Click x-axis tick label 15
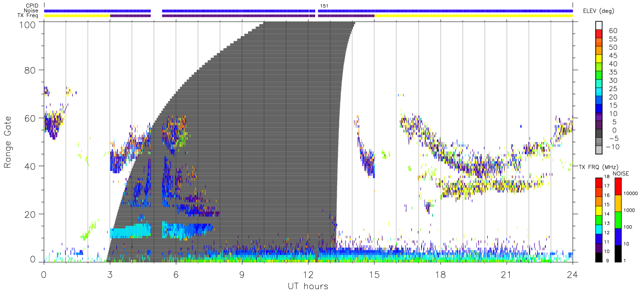The image size is (644, 297). [x=374, y=274]
